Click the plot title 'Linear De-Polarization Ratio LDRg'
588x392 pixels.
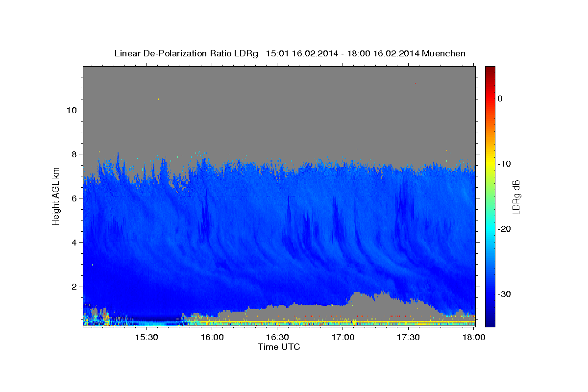[x=186, y=53]
